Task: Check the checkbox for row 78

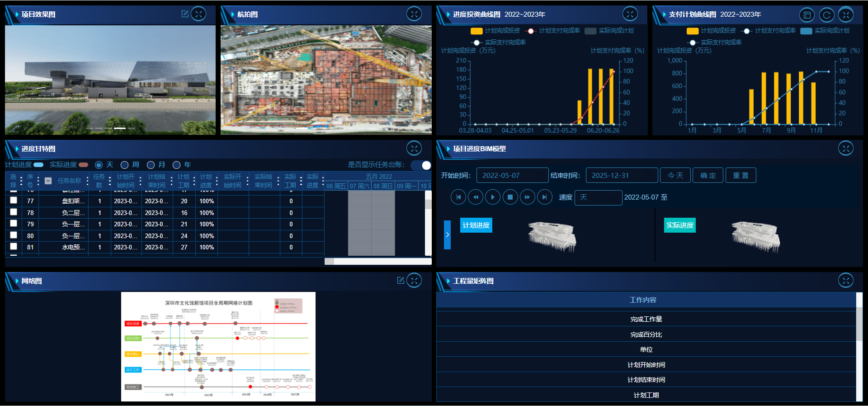Action: [14, 212]
